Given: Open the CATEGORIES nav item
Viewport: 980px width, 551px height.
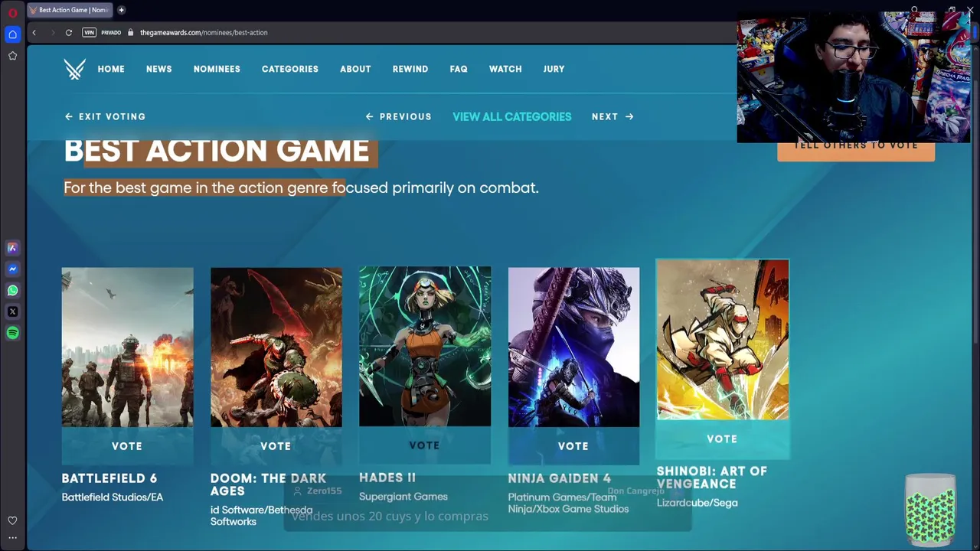Looking at the screenshot, I should click(290, 69).
